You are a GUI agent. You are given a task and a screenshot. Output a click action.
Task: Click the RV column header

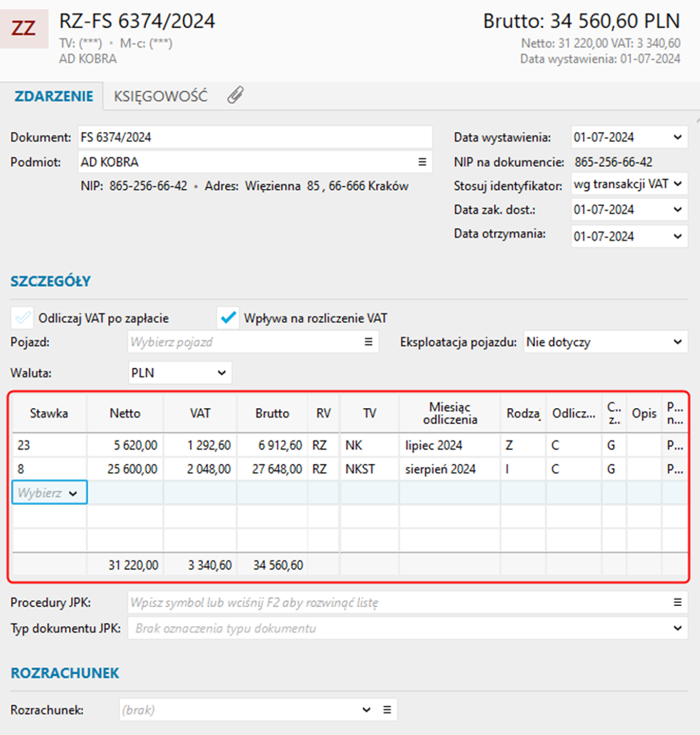323,413
